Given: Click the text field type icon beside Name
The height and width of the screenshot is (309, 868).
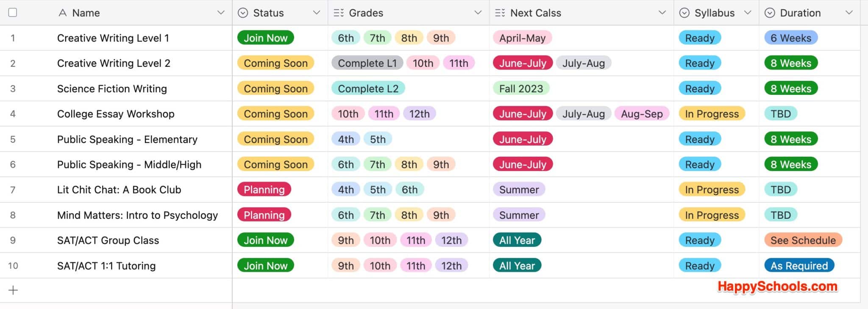Looking at the screenshot, I should (63, 13).
